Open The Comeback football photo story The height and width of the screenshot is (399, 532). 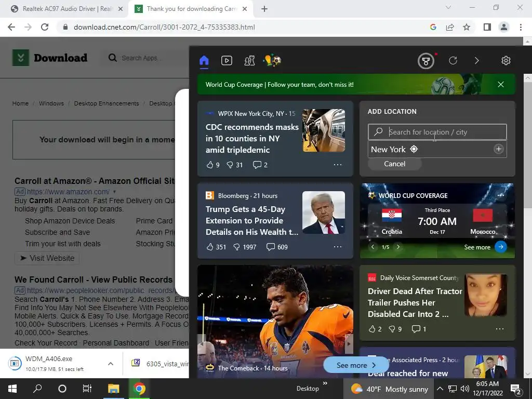coord(275,322)
